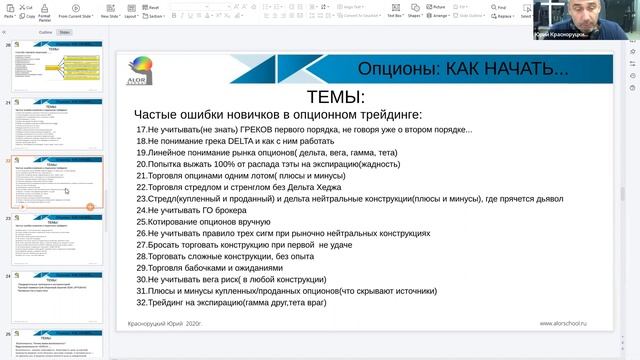Click the 'ТЕМЫ:' heading
Viewport: 640px width, 360px height.
[x=336, y=97]
